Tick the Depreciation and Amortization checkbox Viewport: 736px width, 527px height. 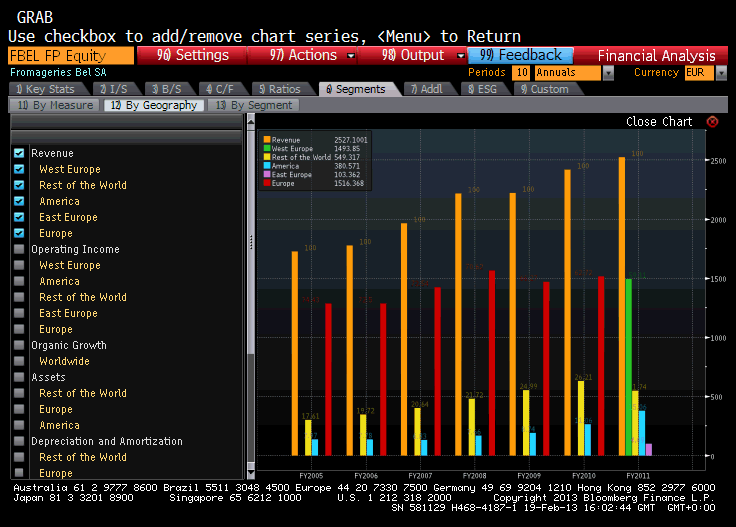click(19, 442)
